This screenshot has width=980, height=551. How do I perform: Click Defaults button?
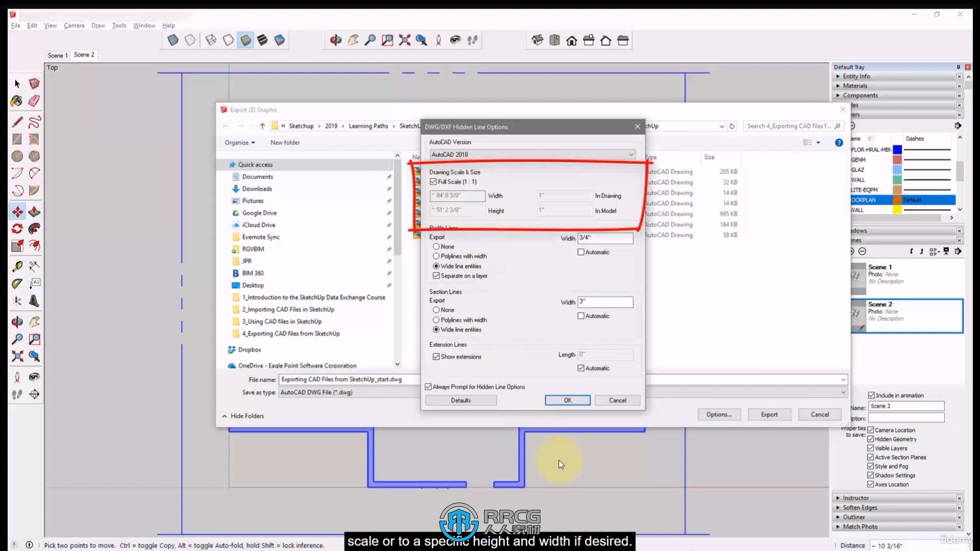461,400
